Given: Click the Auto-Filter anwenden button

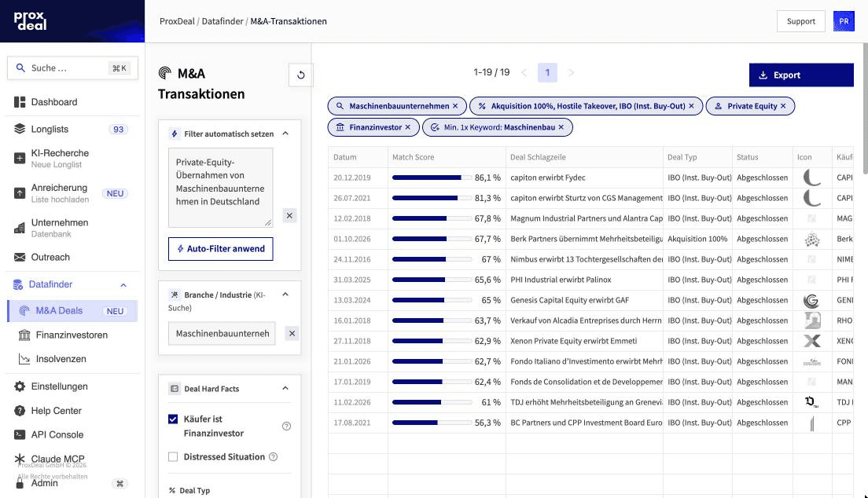Looking at the screenshot, I should 220,249.
